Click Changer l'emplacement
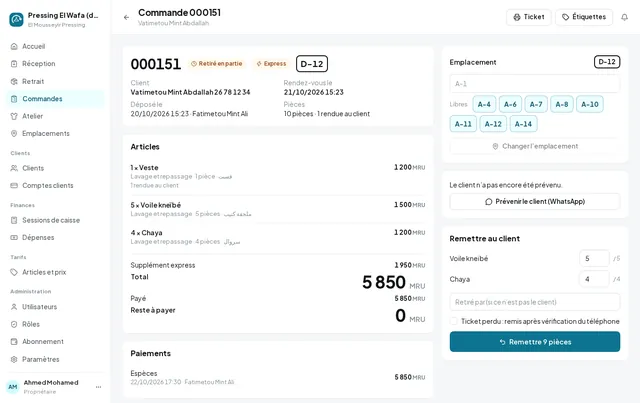The image size is (640, 403). [535, 146]
